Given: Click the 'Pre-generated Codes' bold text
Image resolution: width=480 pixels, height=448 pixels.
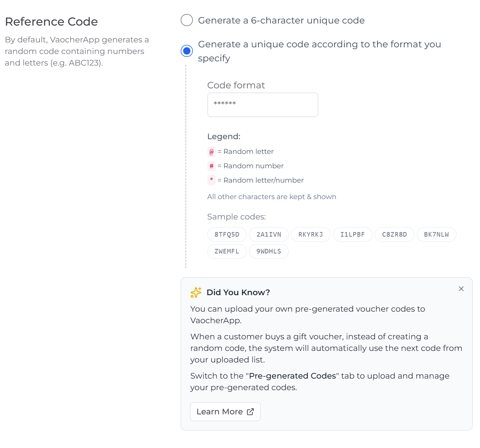Looking at the screenshot, I should [x=292, y=376].
